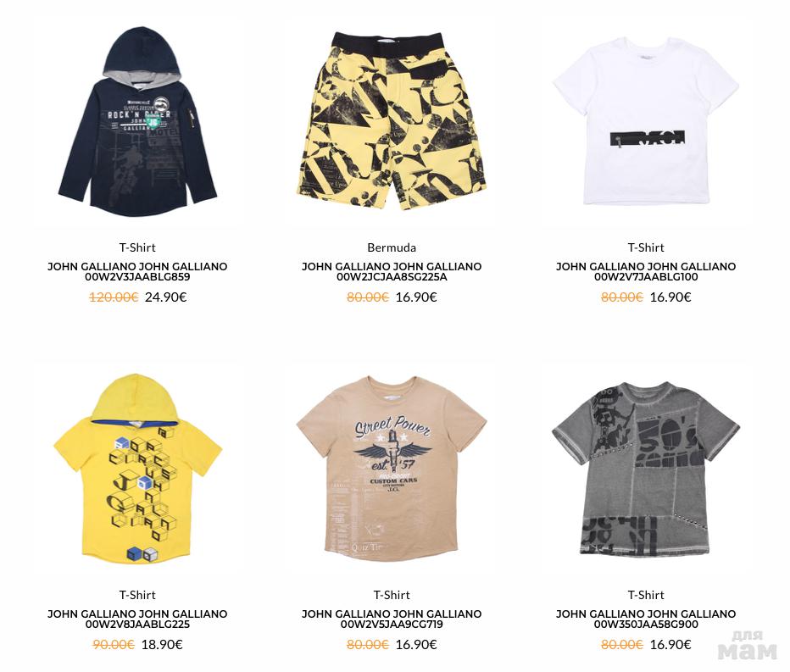Open the white T-shirt product image
Screen dimensions: 790x672
point(646,120)
